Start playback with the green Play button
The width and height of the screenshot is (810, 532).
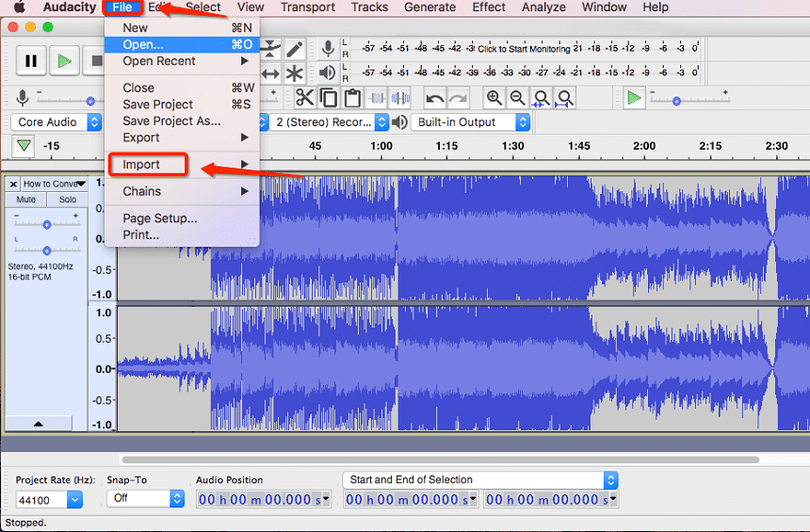coord(64,61)
